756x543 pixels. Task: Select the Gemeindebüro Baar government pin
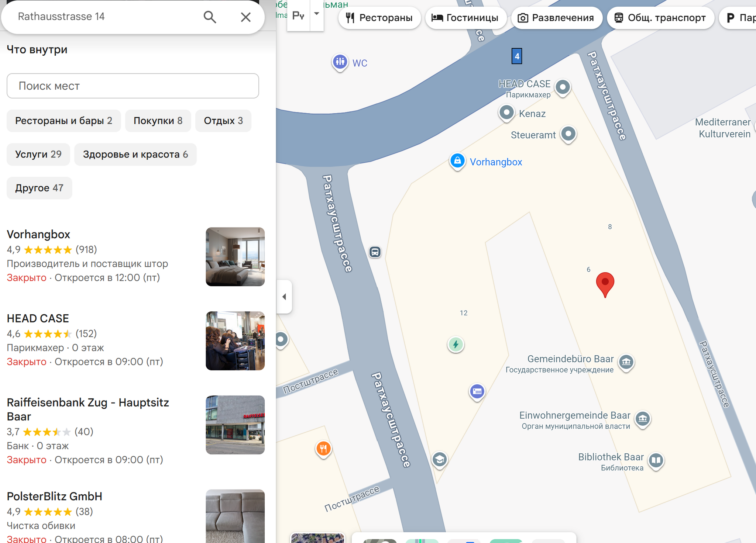(x=626, y=362)
